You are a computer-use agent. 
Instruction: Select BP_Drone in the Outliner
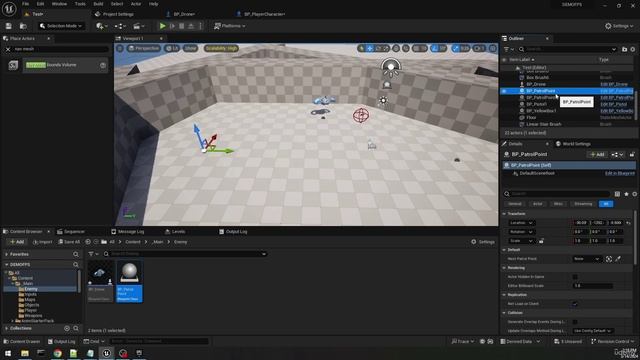coord(536,84)
